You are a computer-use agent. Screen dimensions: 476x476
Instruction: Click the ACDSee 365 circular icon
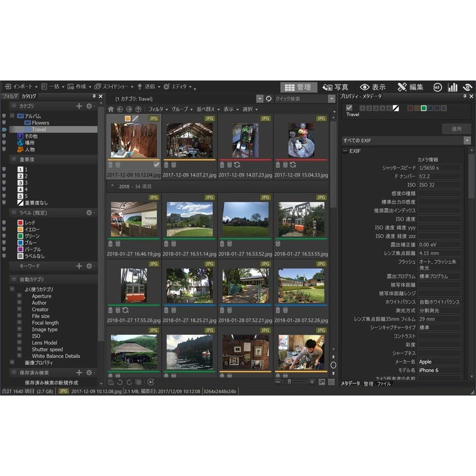[x=437, y=86]
